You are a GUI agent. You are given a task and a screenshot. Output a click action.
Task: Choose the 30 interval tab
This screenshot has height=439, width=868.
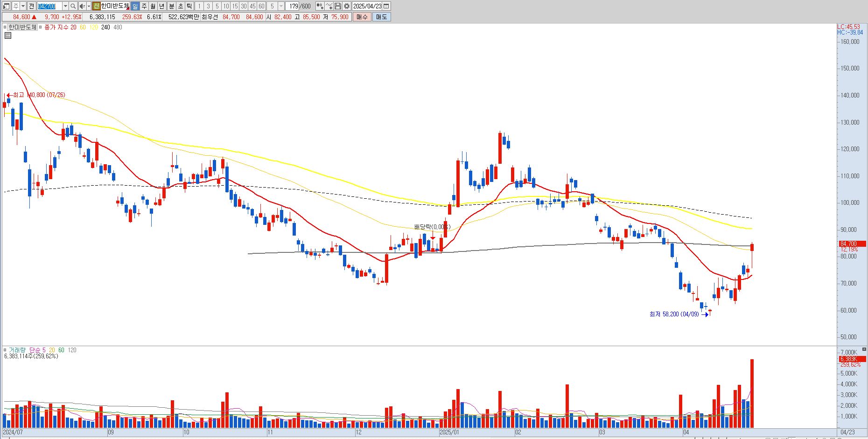point(244,6)
